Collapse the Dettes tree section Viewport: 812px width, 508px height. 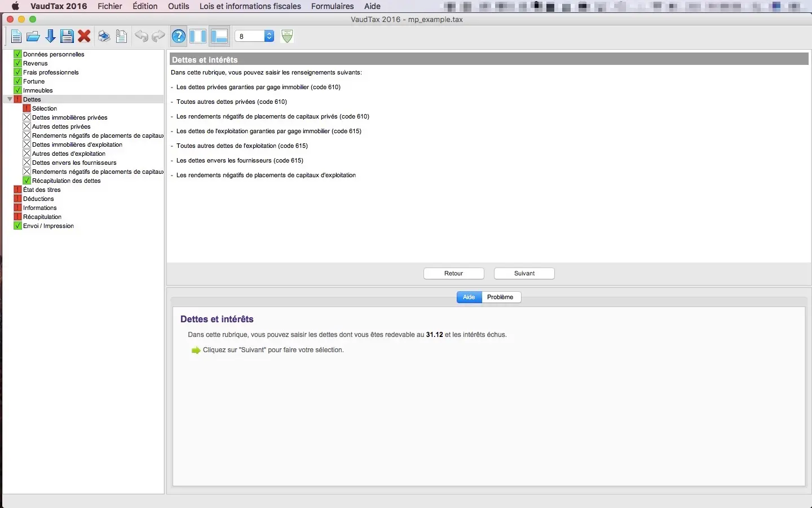(10, 99)
